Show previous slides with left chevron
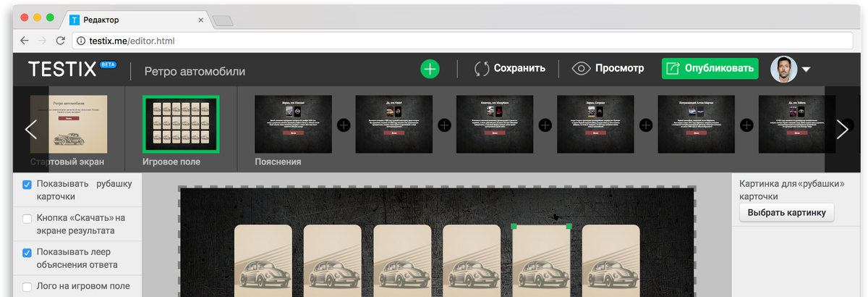The image size is (868, 297). click(31, 129)
